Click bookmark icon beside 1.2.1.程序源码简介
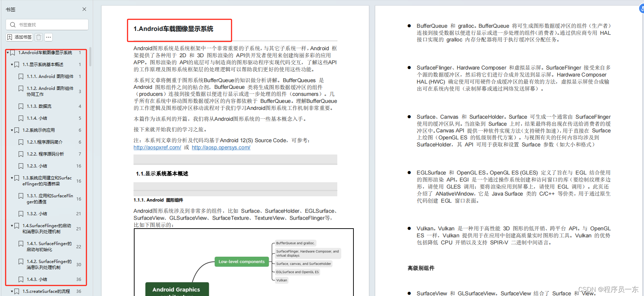Image resolution: width=644 pixels, height=296 pixels. pyautogui.click(x=21, y=142)
